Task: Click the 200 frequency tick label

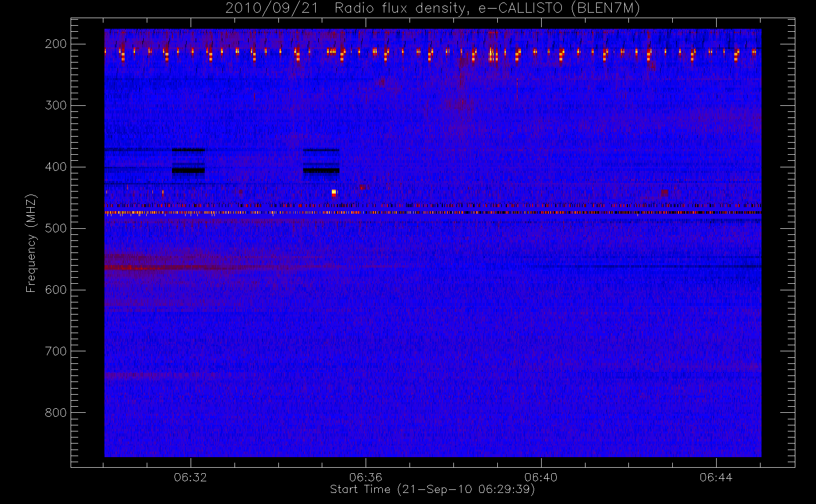Action: pos(55,44)
